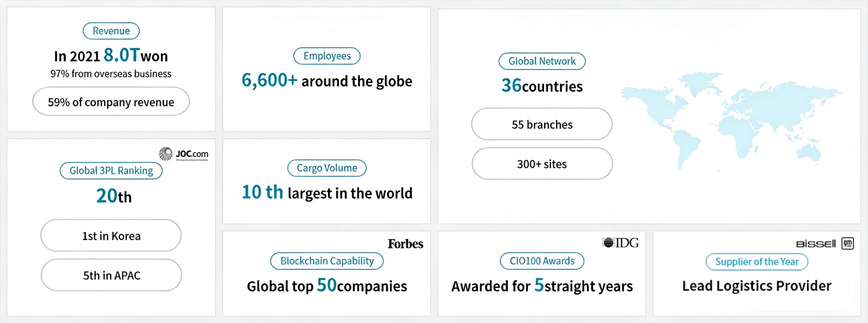Click the world map graphic
Viewport: 868px width, 323px height.
pyautogui.click(x=730, y=121)
